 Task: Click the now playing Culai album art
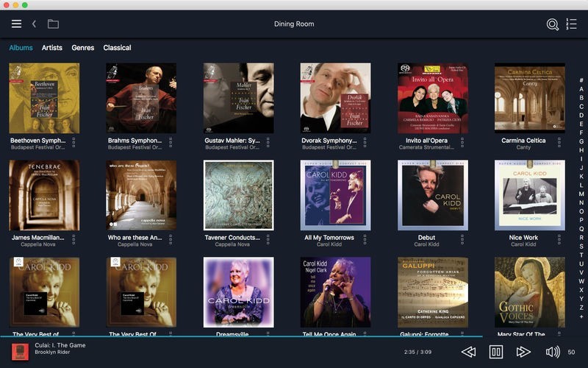(20, 352)
